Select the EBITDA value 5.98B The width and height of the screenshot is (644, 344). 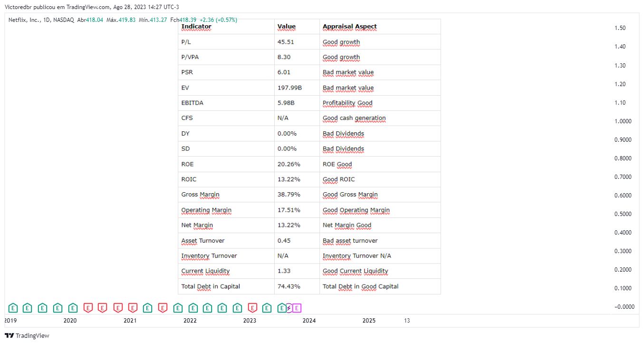tap(286, 103)
